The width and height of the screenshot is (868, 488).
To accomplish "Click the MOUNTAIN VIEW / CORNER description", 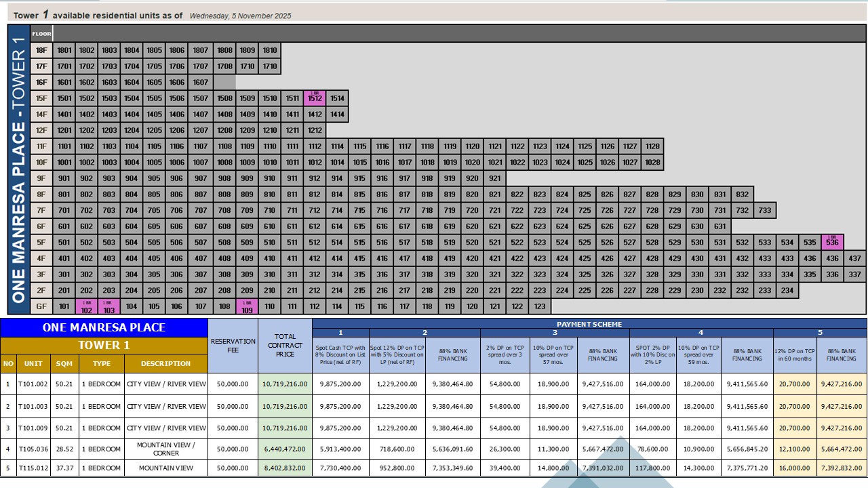I will (166, 449).
